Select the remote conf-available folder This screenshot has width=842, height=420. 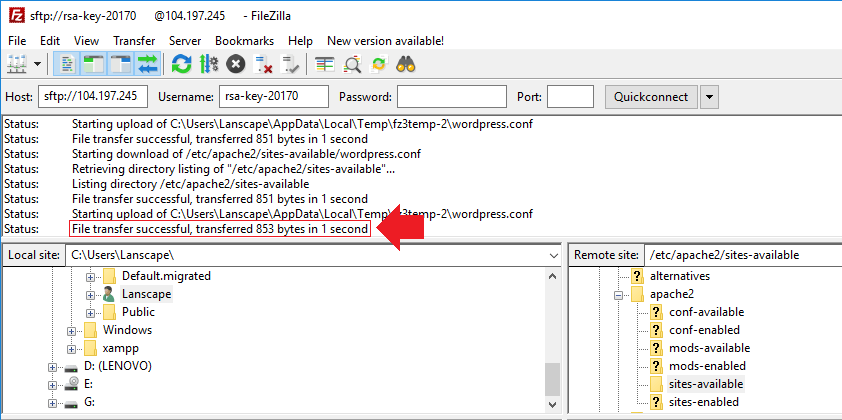pyautogui.click(x=706, y=312)
